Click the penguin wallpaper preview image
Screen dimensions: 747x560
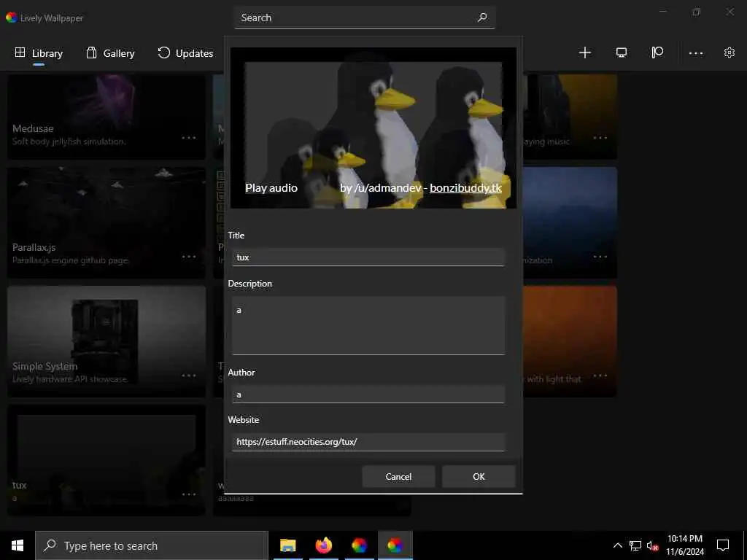tap(373, 128)
